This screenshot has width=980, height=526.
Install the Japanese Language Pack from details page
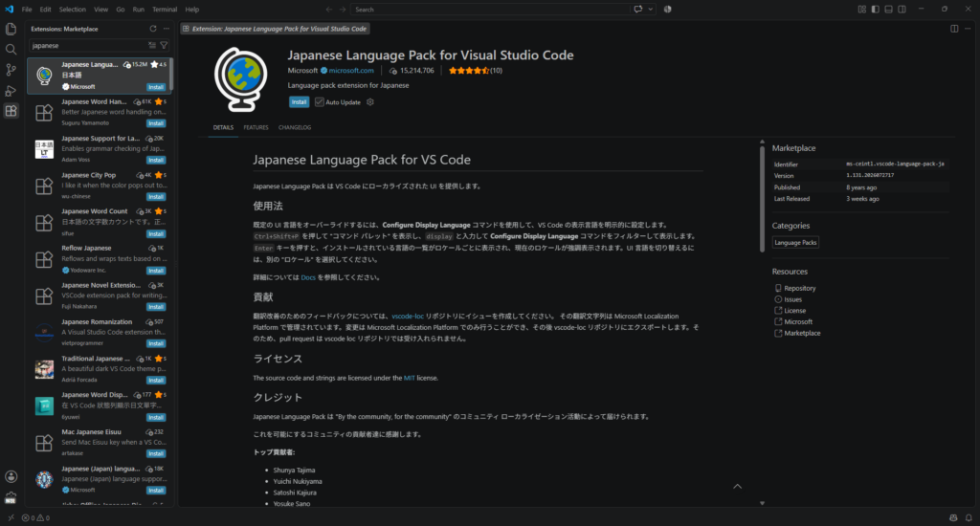coord(299,101)
